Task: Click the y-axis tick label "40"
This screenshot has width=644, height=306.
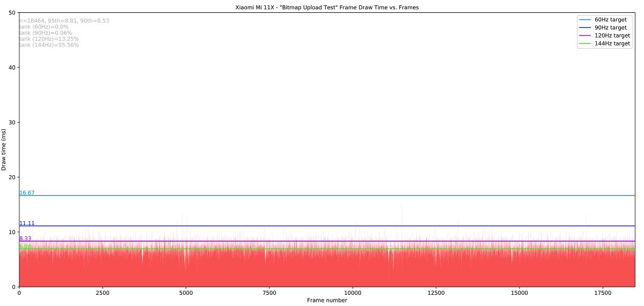Action: coord(12,68)
